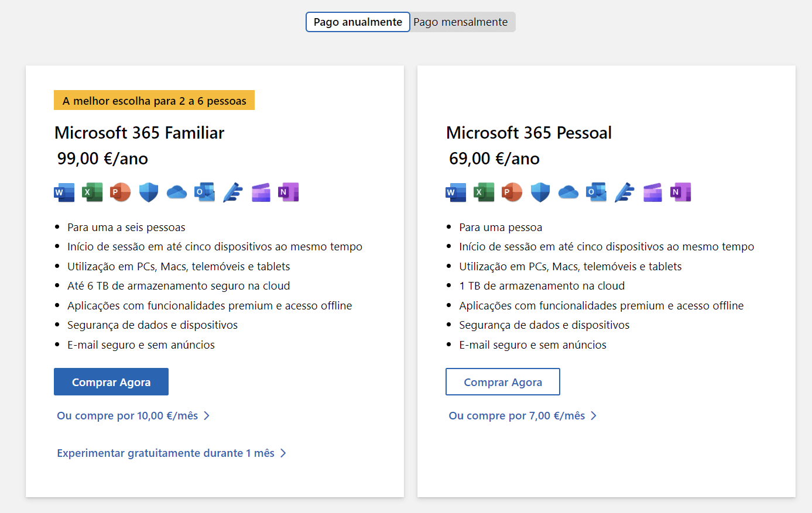Select the Editor pen icon in the Pessoal plan

pos(624,192)
